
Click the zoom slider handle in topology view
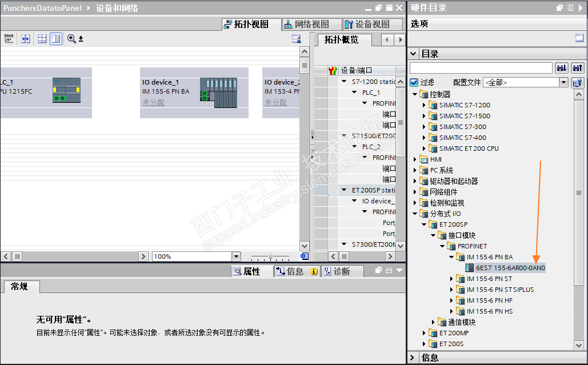(270, 256)
